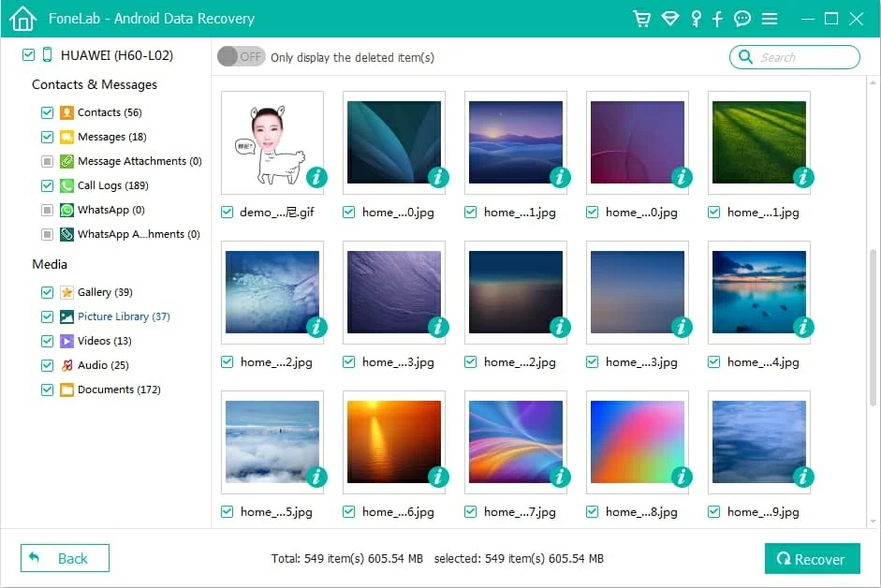Uncheck the Contacts (56) checkbox
The height and width of the screenshot is (588, 881).
point(47,112)
